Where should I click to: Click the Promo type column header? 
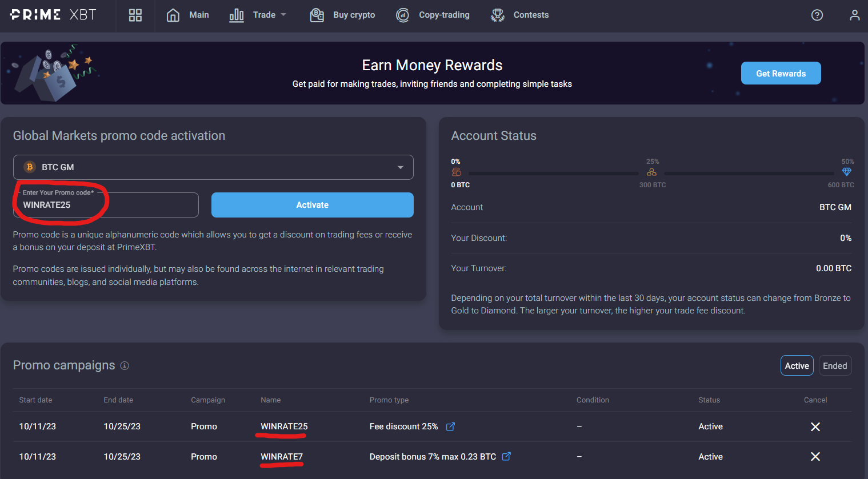(389, 400)
